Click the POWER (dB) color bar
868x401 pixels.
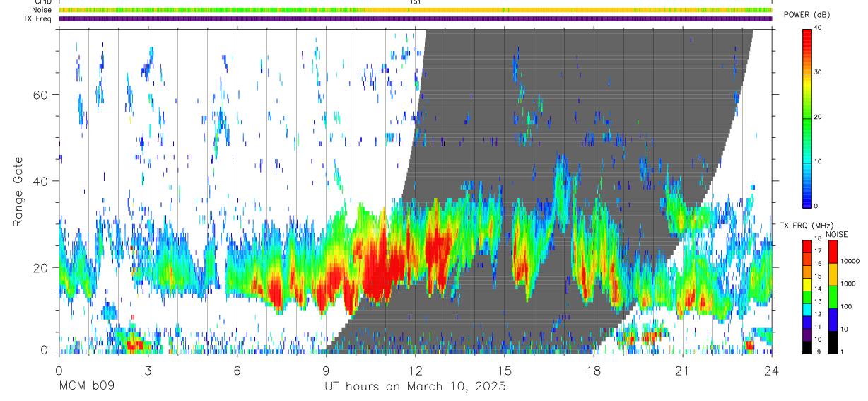(807, 117)
